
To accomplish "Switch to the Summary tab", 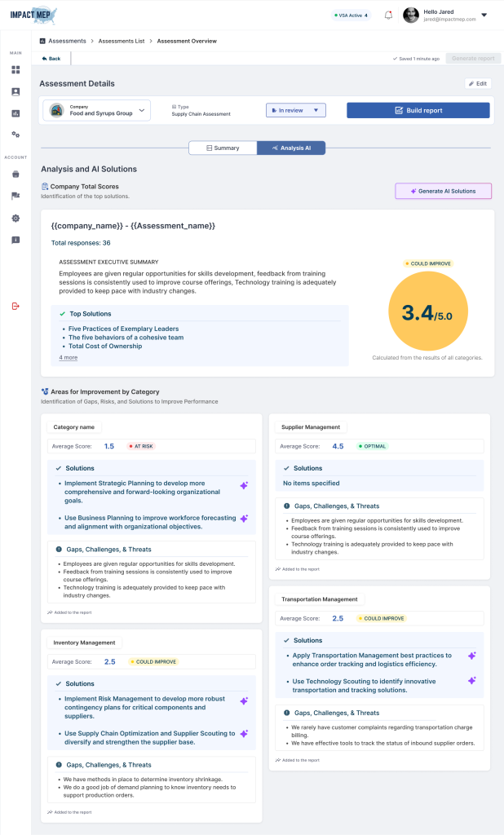I will pyautogui.click(x=223, y=148).
